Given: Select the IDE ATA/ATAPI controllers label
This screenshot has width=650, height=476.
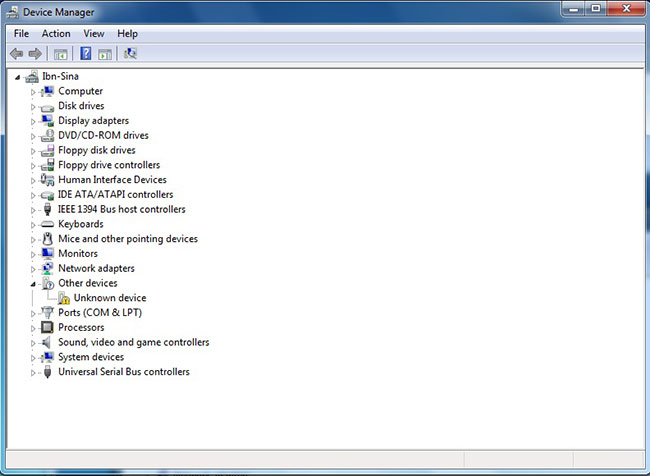Looking at the screenshot, I should click(x=116, y=194).
